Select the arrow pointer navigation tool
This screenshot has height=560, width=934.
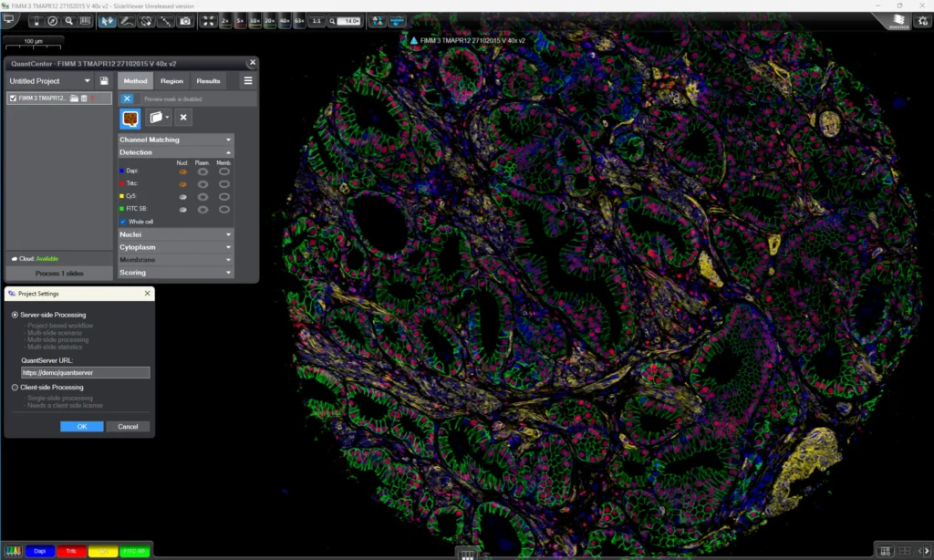108,20
